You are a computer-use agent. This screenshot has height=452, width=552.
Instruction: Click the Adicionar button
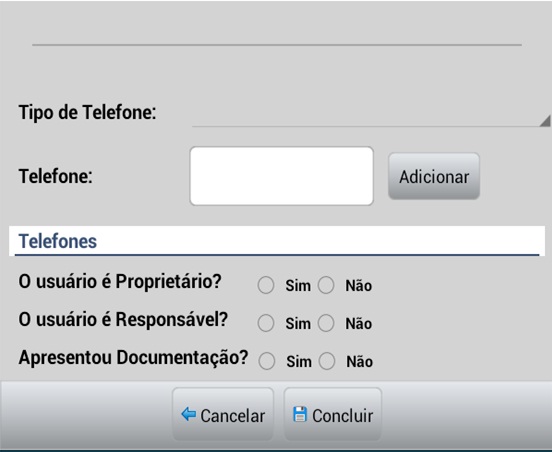click(434, 176)
